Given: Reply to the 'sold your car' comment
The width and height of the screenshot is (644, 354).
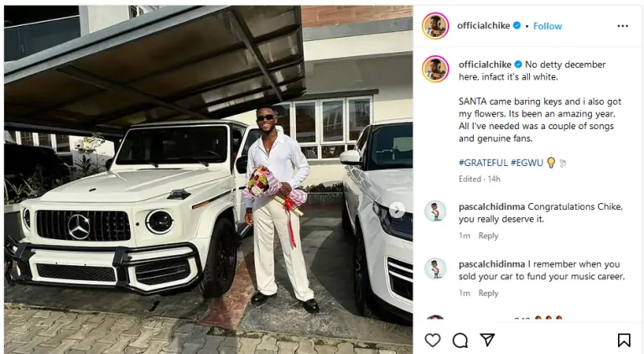Looking at the screenshot, I should pyautogui.click(x=488, y=294).
